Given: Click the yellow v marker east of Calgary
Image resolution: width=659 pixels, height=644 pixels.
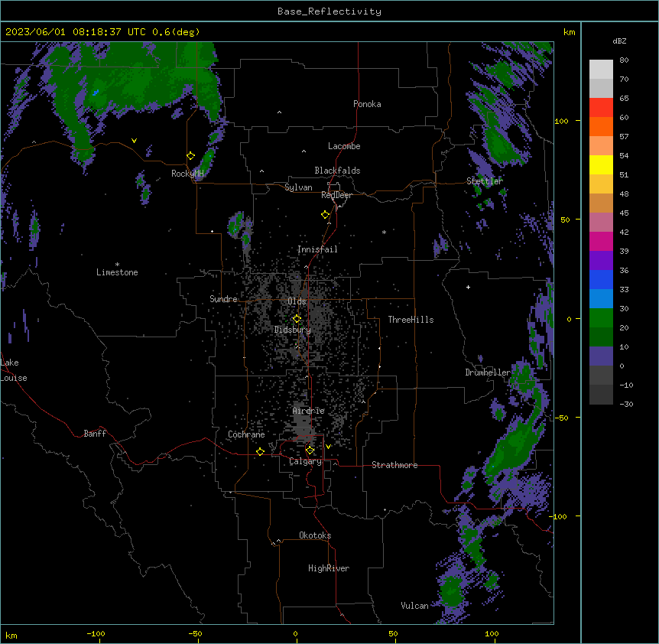Looking at the screenshot, I should pyautogui.click(x=328, y=447).
